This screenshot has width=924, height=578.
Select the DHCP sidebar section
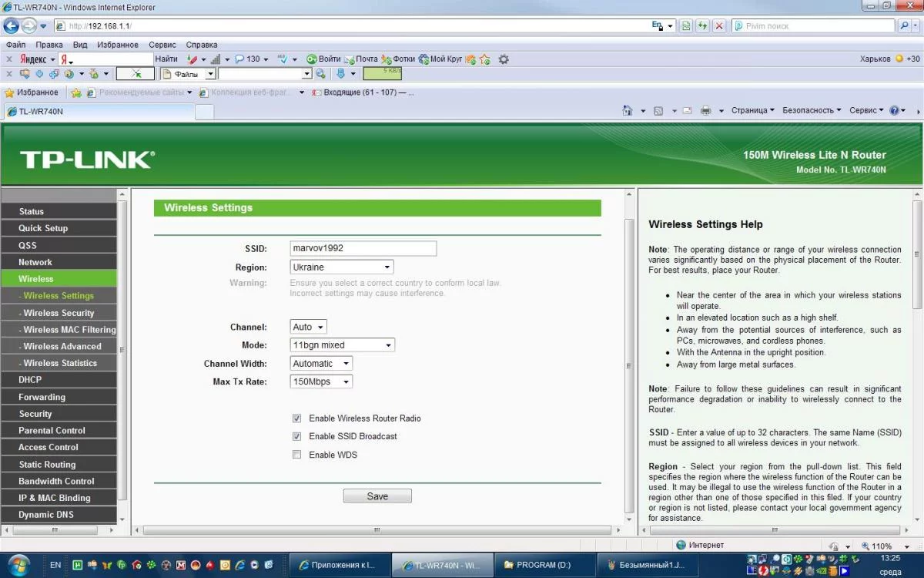30,379
